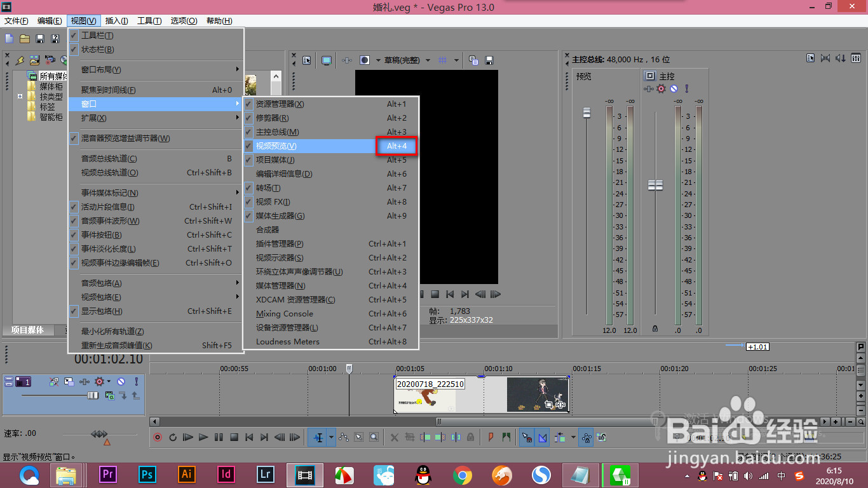Viewport: 868px width, 488px height.
Task: Expand the 视频包络(E) submenu
Action: point(156,297)
